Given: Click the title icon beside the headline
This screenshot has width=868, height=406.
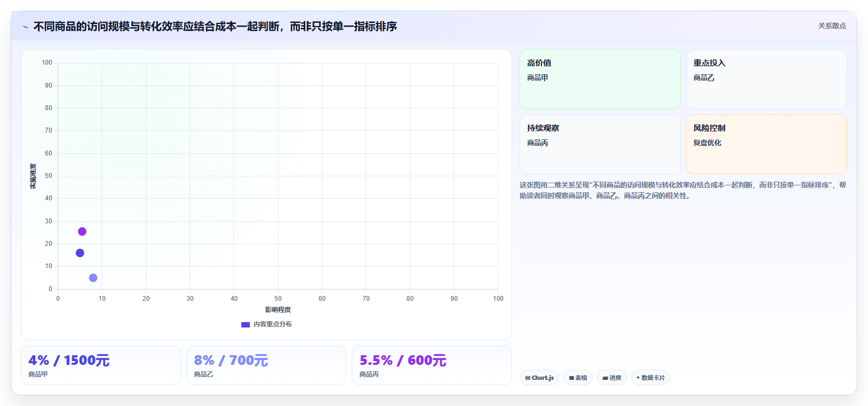Looking at the screenshot, I should [x=25, y=27].
